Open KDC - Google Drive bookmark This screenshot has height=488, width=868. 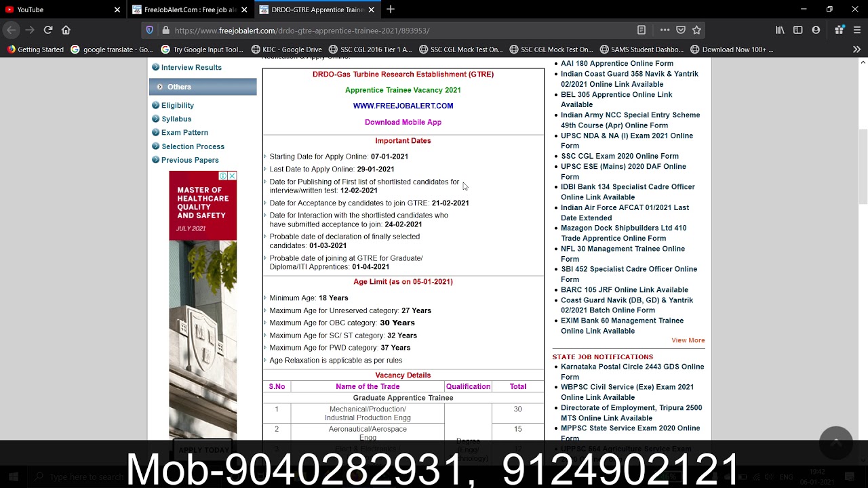coord(286,49)
